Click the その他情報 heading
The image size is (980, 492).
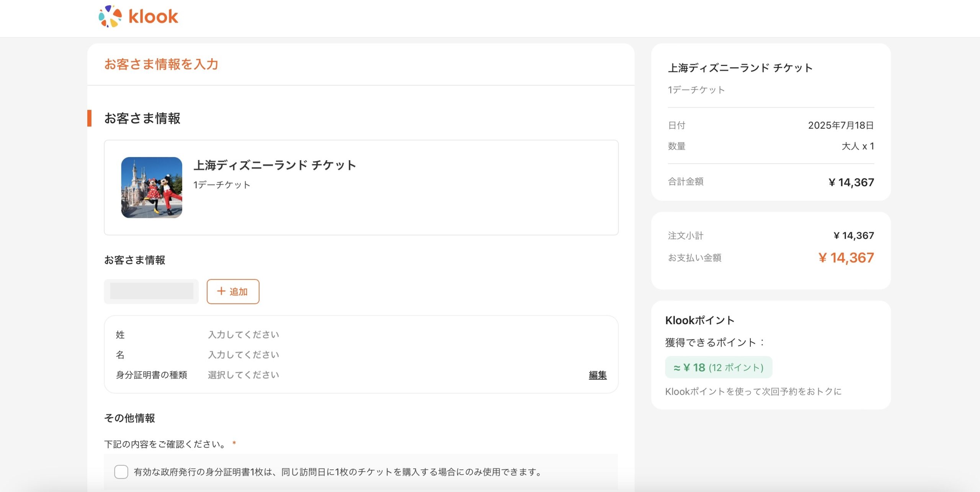(129, 418)
